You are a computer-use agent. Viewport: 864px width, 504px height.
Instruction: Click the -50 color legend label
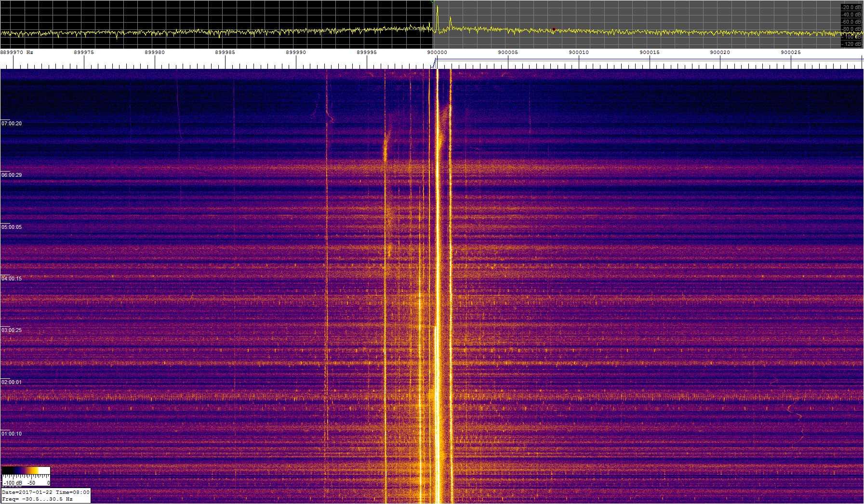(31, 483)
